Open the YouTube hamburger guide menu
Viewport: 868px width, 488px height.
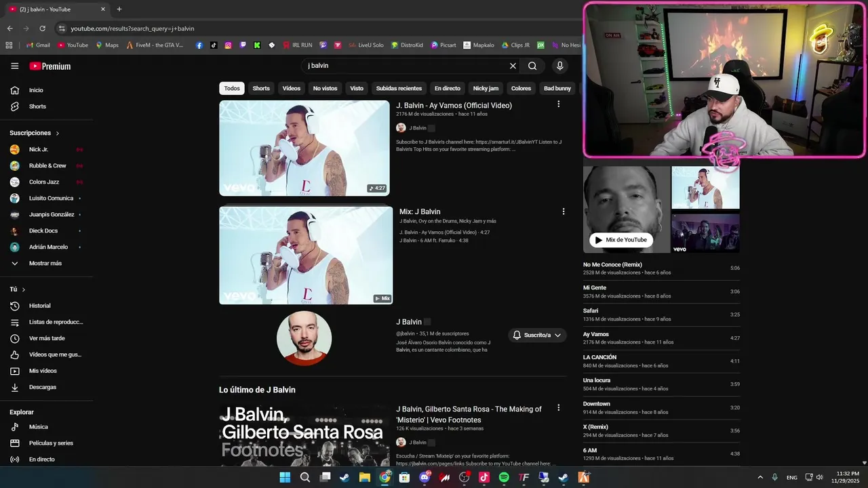(14, 66)
